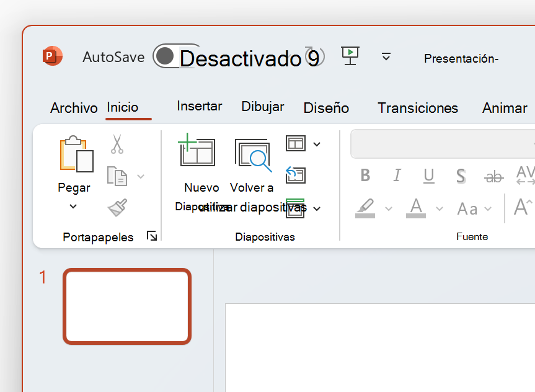Open the highlight color dropdown arrow
Viewport: 535px width, 392px height.
point(389,208)
